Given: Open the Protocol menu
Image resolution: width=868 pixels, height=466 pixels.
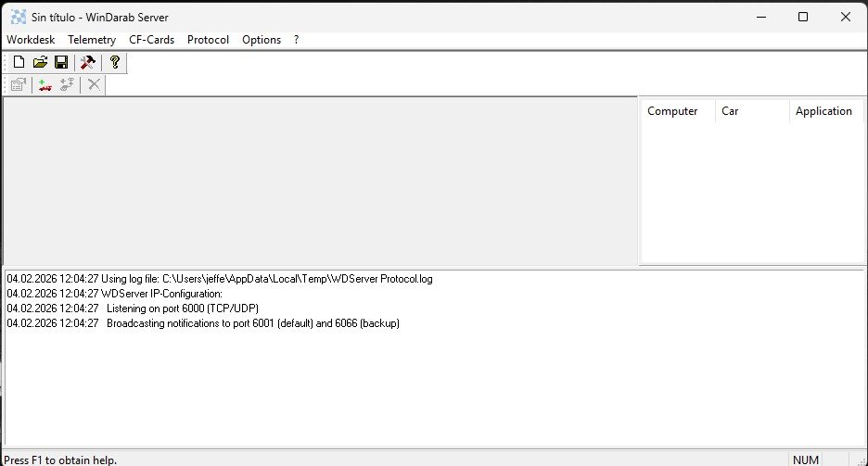Looking at the screenshot, I should tap(208, 40).
